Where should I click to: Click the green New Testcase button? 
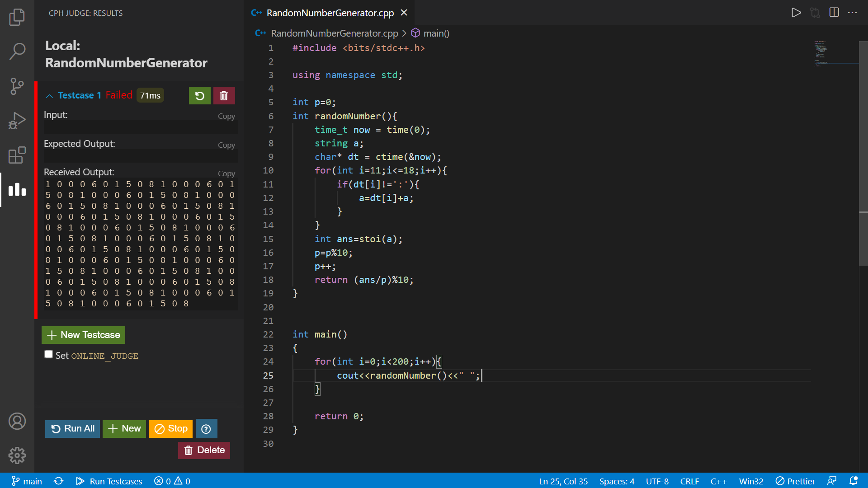[83, 335]
